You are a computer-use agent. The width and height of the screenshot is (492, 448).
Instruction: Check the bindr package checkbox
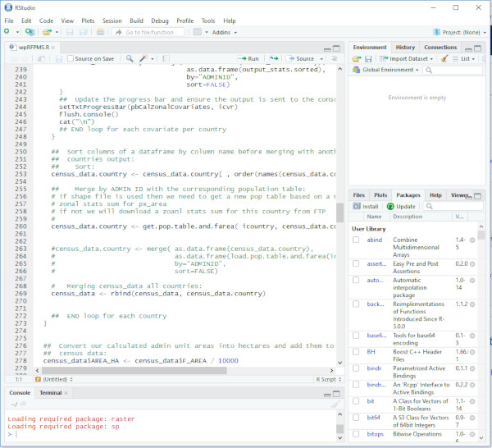(x=356, y=368)
